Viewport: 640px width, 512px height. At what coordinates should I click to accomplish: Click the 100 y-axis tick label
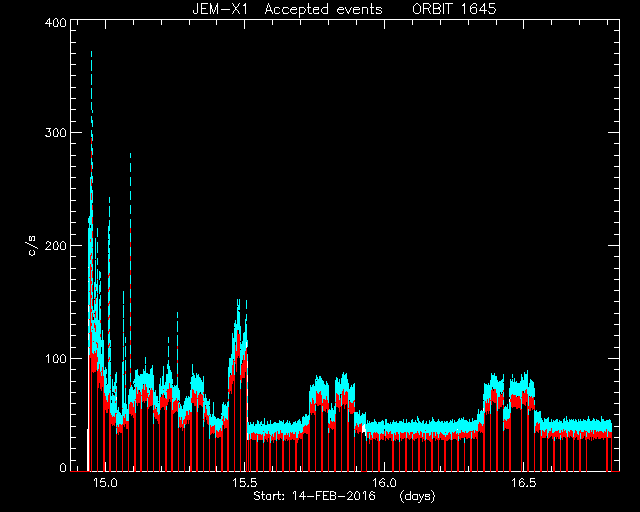point(55,358)
